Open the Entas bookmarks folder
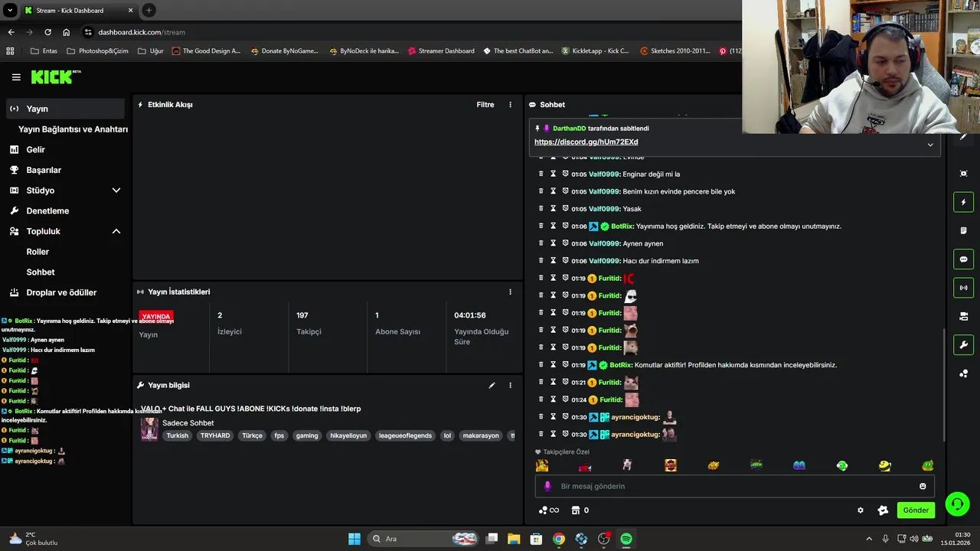 (x=43, y=51)
